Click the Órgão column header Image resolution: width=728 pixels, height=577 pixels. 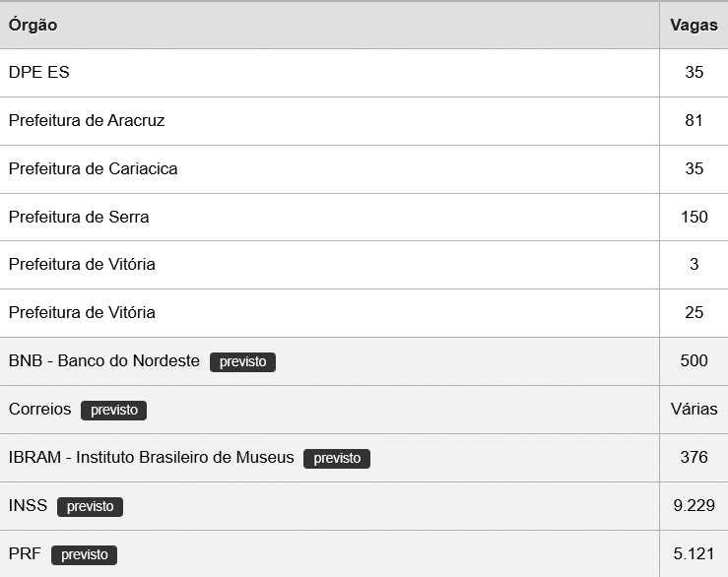33,25
